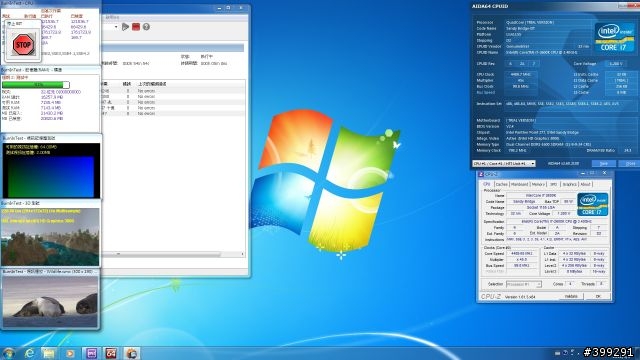640x360 pixels.
Task: Open BurnInTest help with the question mark icon
Action: 146,27
